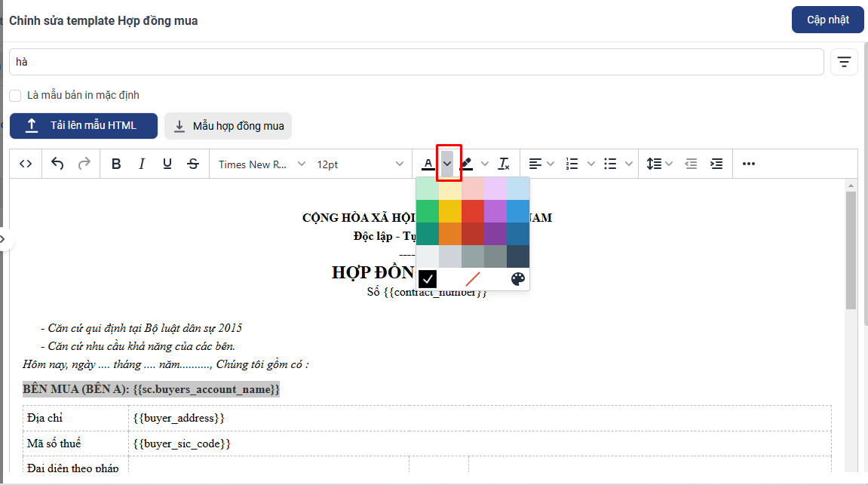This screenshot has width=868, height=485.
Task: Open the custom color palette icon
Action: pos(517,279)
